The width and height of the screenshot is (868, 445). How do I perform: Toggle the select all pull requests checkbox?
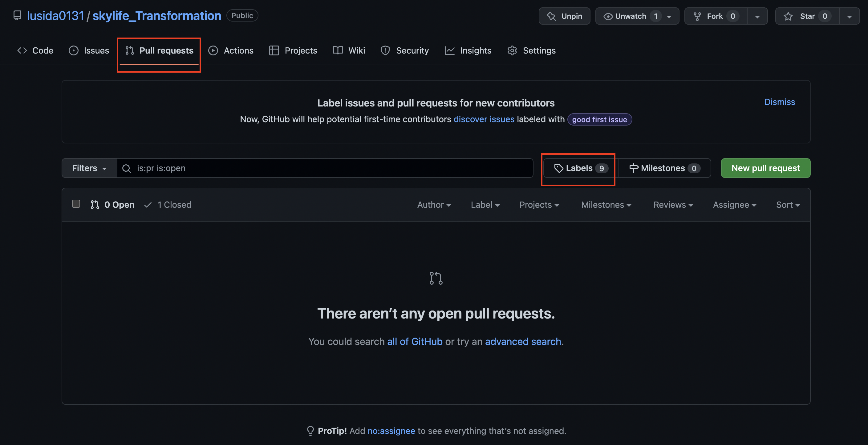[76, 204]
